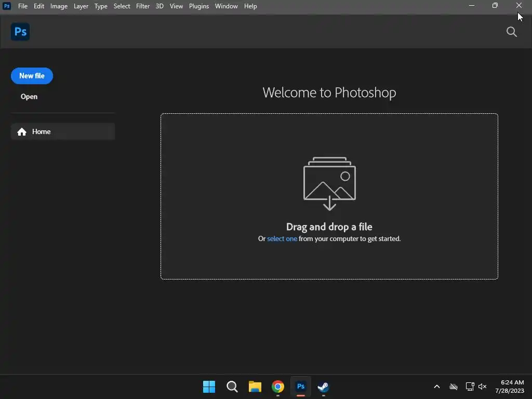This screenshot has height=399, width=532.
Task: Click the Photoshop taskbar icon
Action: [301, 387]
